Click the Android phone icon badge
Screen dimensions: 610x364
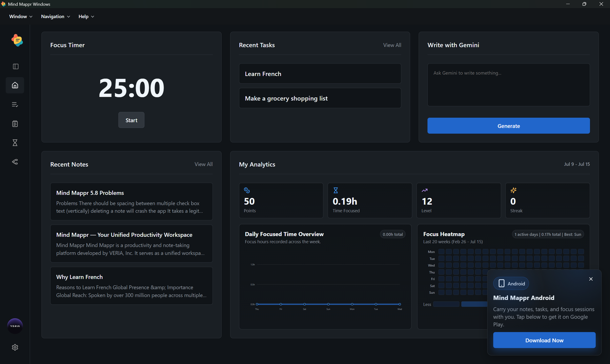pos(511,284)
